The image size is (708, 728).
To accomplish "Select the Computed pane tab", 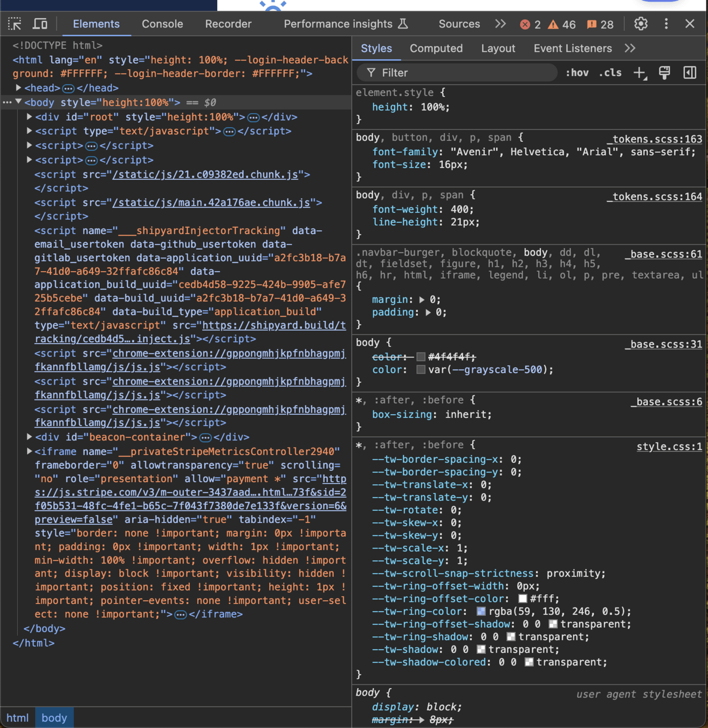I will click(x=436, y=48).
